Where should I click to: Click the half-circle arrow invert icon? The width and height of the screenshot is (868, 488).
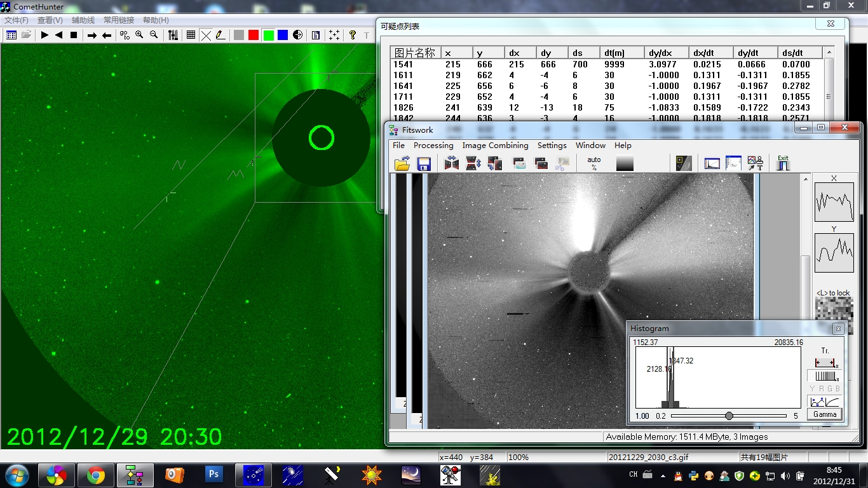click(x=297, y=35)
